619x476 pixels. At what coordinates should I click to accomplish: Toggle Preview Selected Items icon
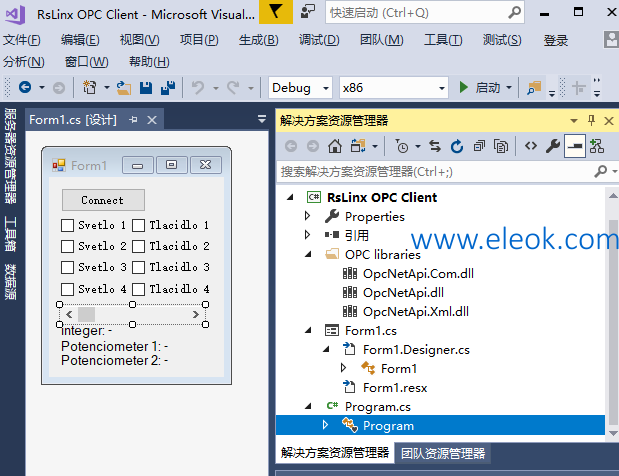(575, 146)
